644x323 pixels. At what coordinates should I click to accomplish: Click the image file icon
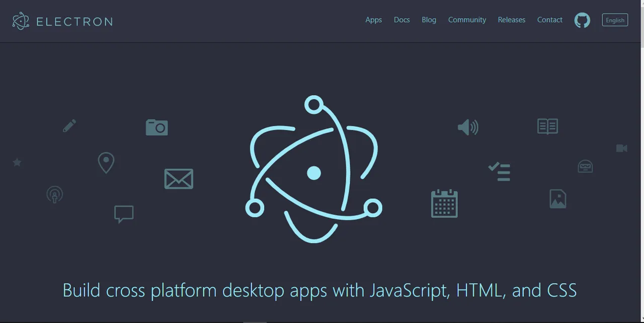[x=558, y=199]
